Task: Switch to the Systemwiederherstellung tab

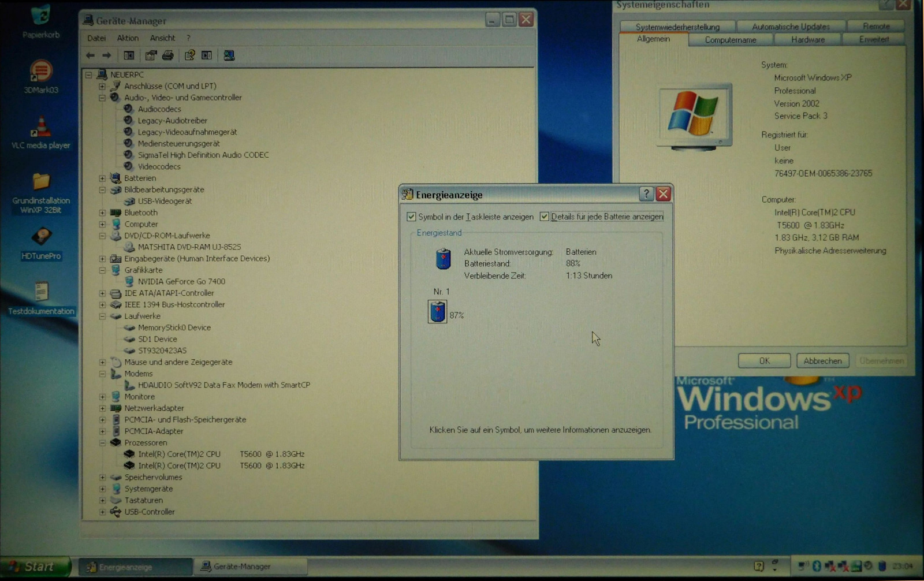Action: point(677,27)
